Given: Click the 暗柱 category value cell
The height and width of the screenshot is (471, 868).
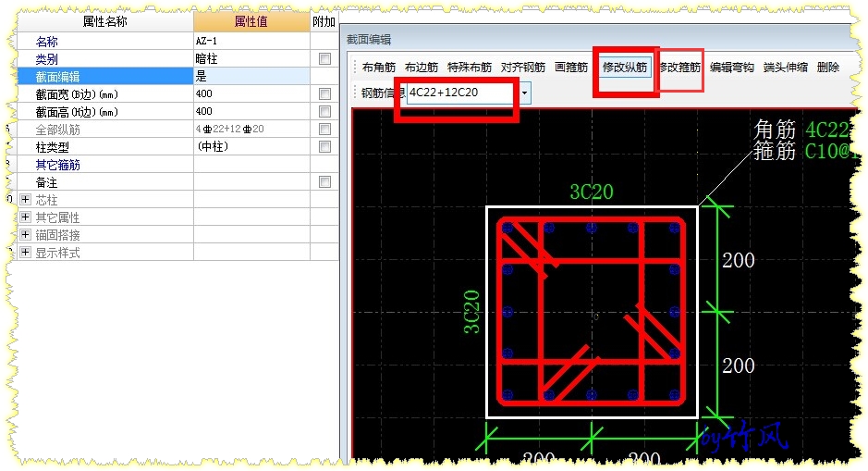Looking at the screenshot, I should tap(251, 58).
